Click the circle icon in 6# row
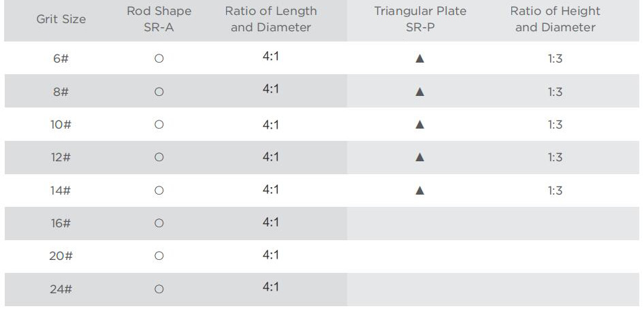Viewport: 644px width, 313px height. [159, 59]
